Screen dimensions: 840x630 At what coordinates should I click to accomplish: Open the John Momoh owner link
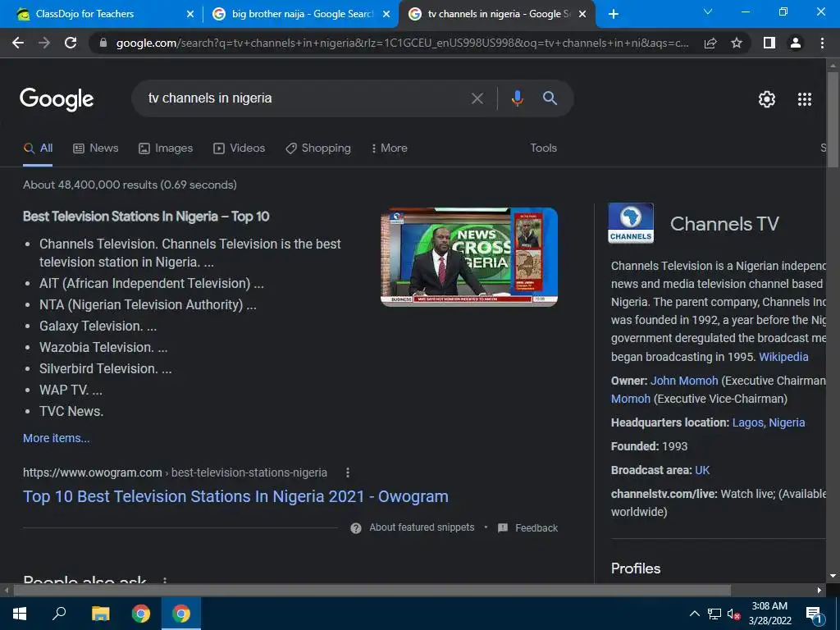684,381
